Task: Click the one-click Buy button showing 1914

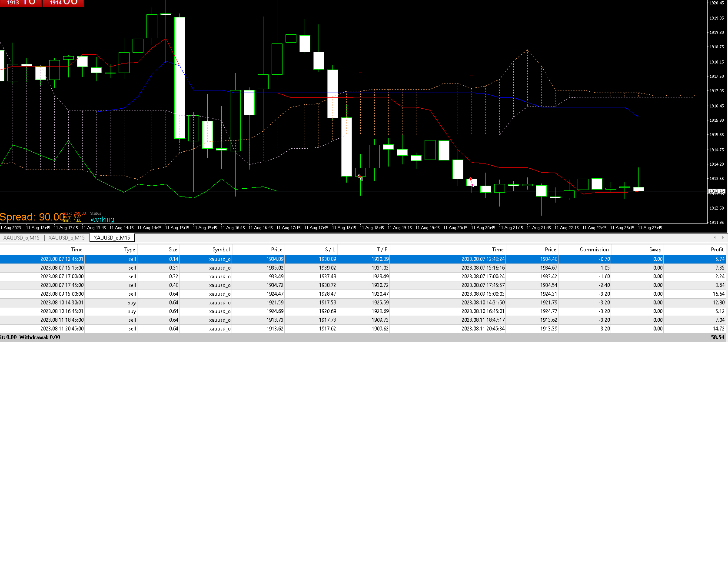Action: 63,3
